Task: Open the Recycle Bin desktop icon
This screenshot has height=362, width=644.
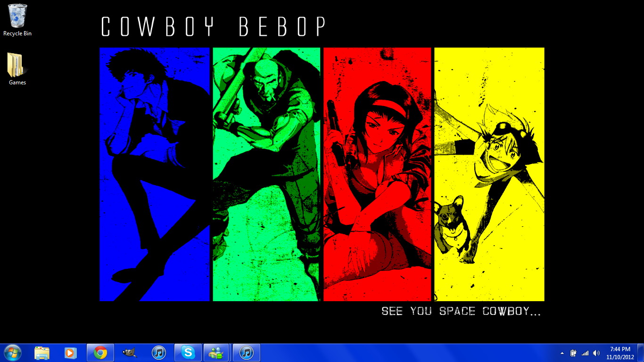Action: pos(17,20)
